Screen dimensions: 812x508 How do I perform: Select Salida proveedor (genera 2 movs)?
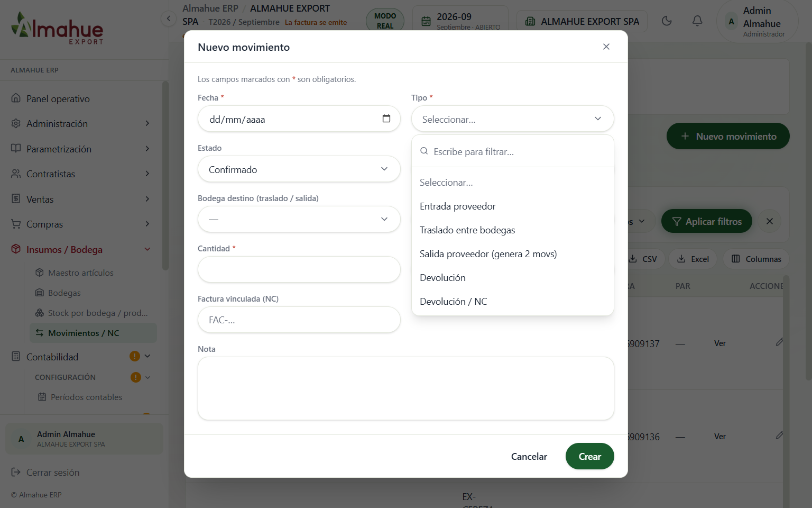(x=512, y=254)
